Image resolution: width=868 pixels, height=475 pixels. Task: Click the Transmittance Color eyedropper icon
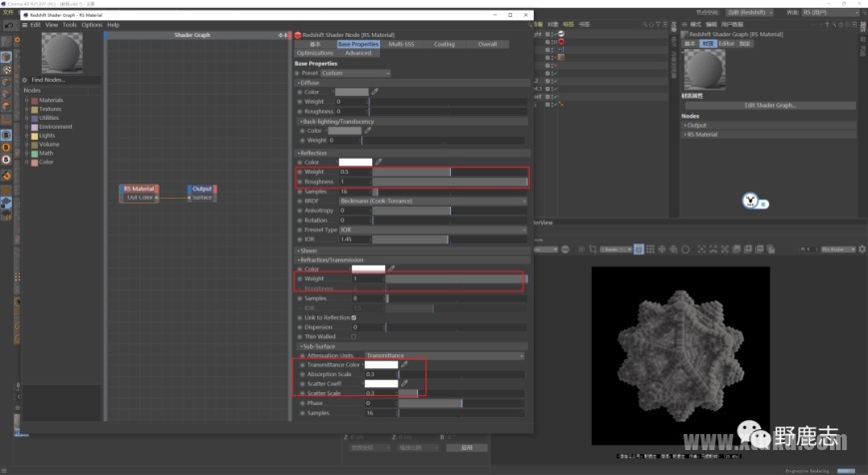point(404,365)
